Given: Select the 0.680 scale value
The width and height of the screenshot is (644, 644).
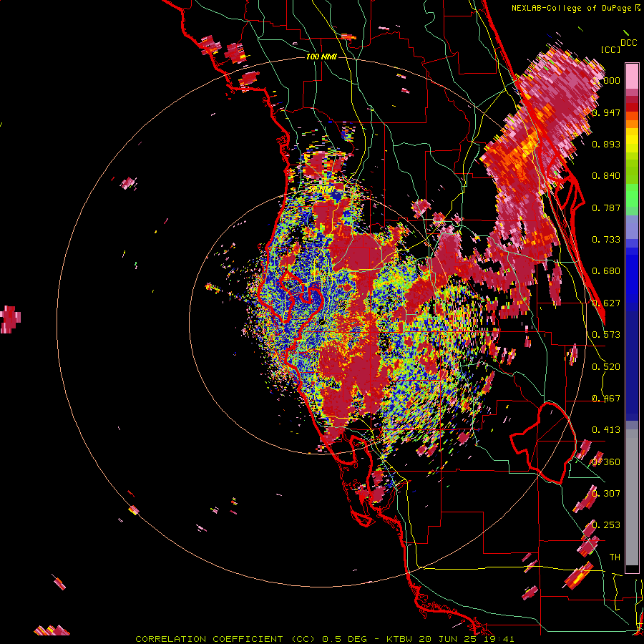Looking at the screenshot, I should click(x=606, y=271).
